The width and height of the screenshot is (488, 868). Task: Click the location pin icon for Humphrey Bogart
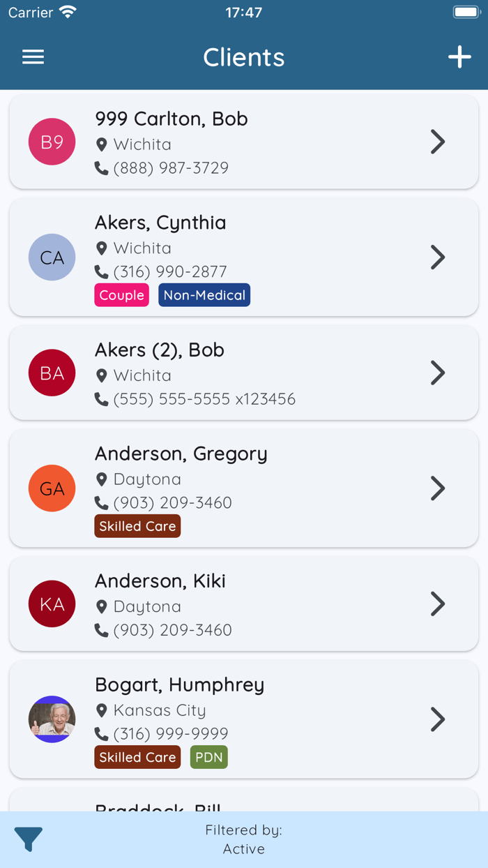pyautogui.click(x=103, y=710)
